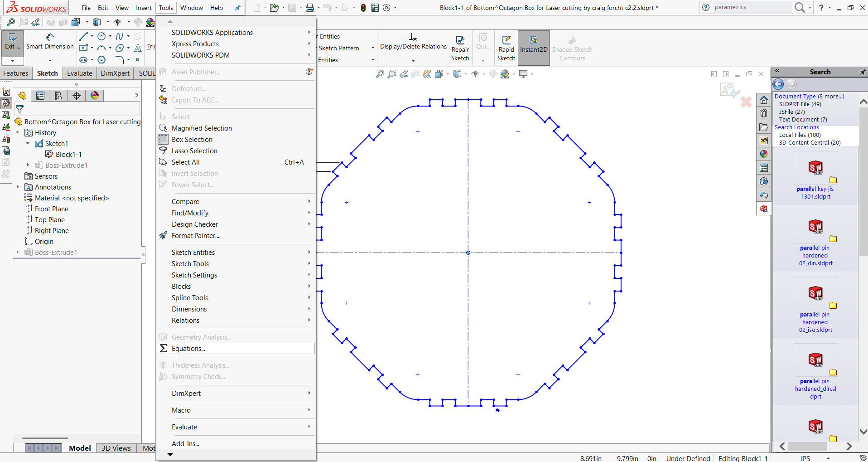
Task: Click the Rebuild traffic light icon
Action: pyautogui.click(x=363, y=8)
